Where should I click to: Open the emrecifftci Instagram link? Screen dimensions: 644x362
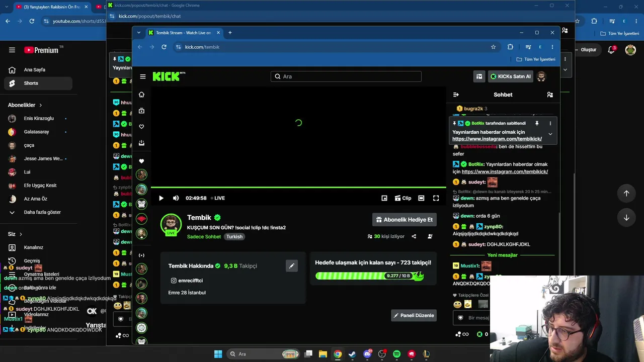(x=187, y=281)
